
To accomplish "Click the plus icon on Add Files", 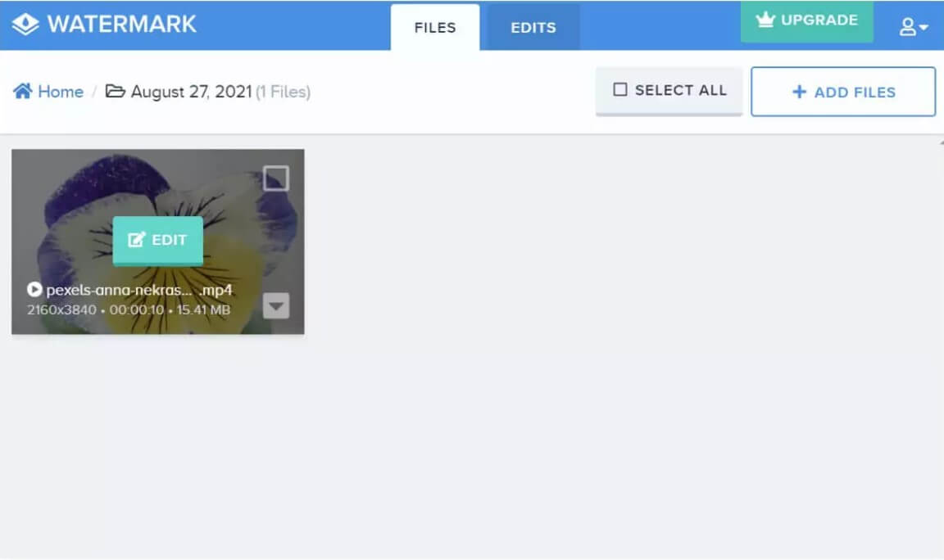I will point(799,92).
